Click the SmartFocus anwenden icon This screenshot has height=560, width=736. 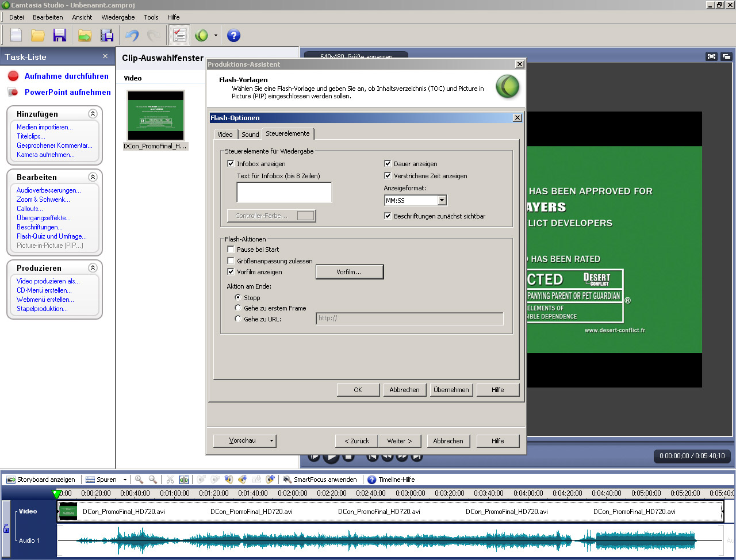[x=288, y=480]
